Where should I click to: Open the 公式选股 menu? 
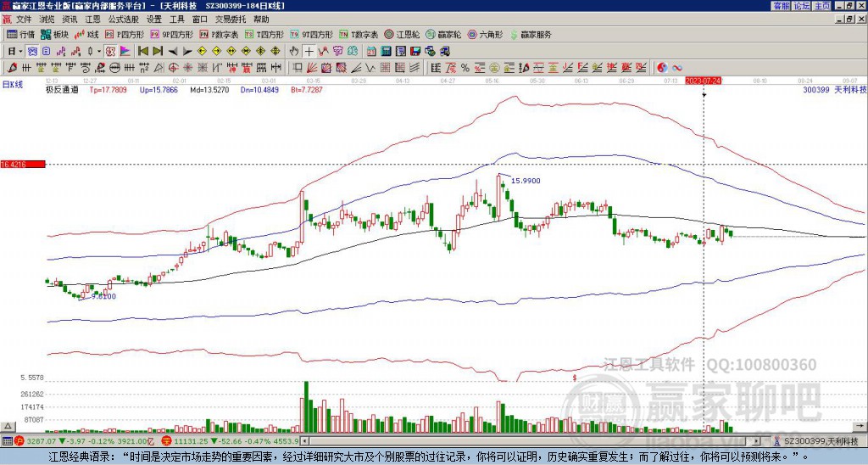[x=124, y=20]
